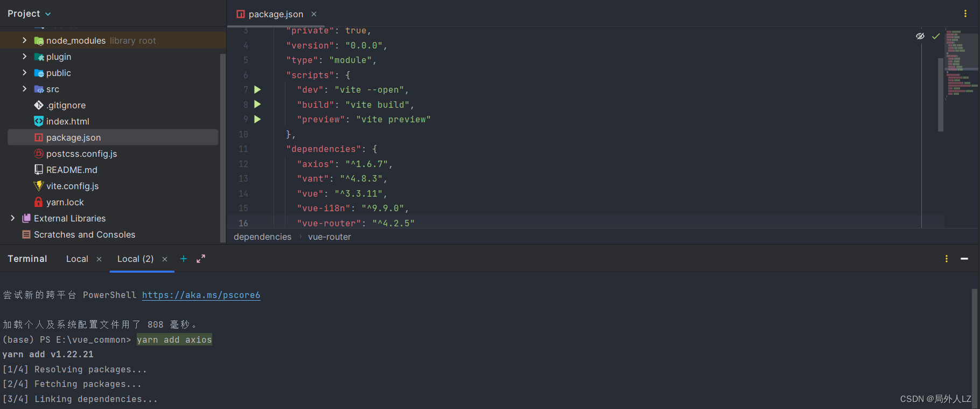This screenshot has width=980, height=409.
Task: Open terminal options three-dots menu
Action: pos(947,259)
